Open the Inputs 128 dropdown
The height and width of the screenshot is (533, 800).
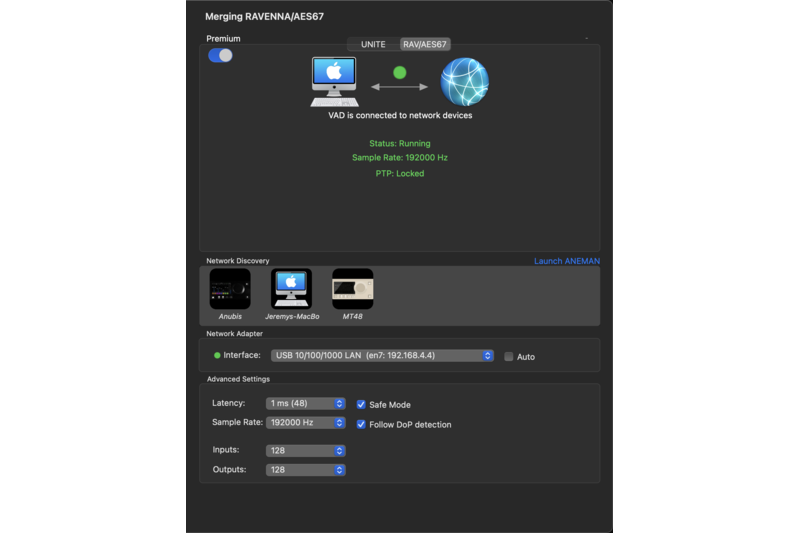[x=306, y=451]
